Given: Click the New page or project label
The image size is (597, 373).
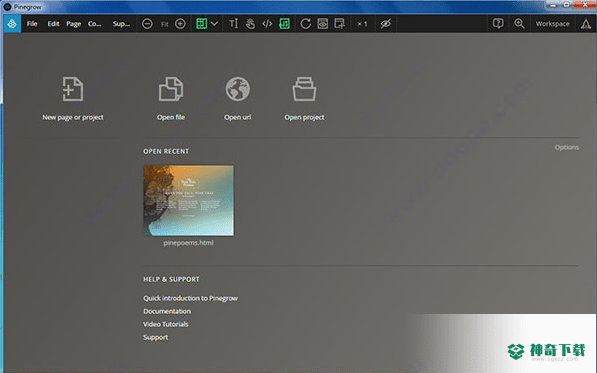Looking at the screenshot, I should (x=73, y=117).
